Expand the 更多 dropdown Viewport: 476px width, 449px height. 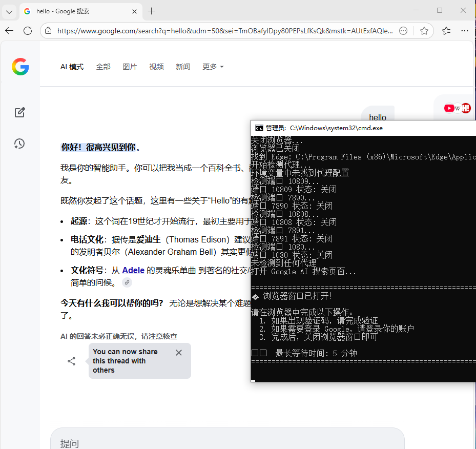pos(213,67)
